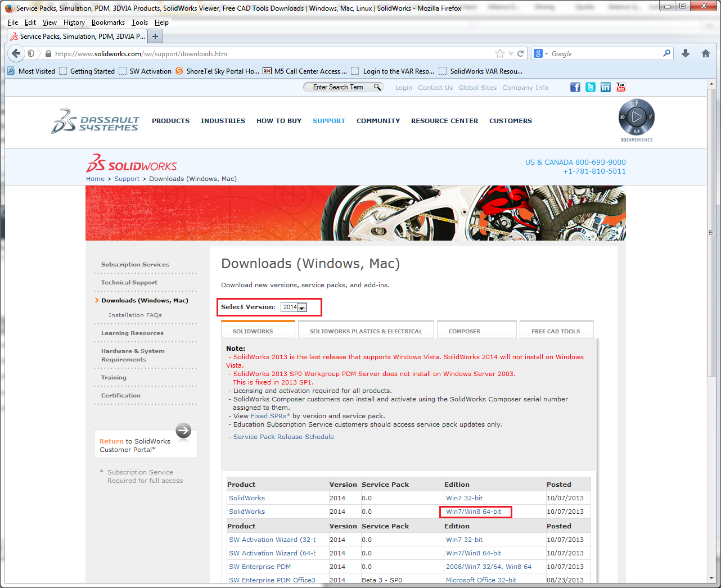Image resolution: width=721 pixels, height=588 pixels.
Task: Open the Tools menu
Action: point(139,22)
